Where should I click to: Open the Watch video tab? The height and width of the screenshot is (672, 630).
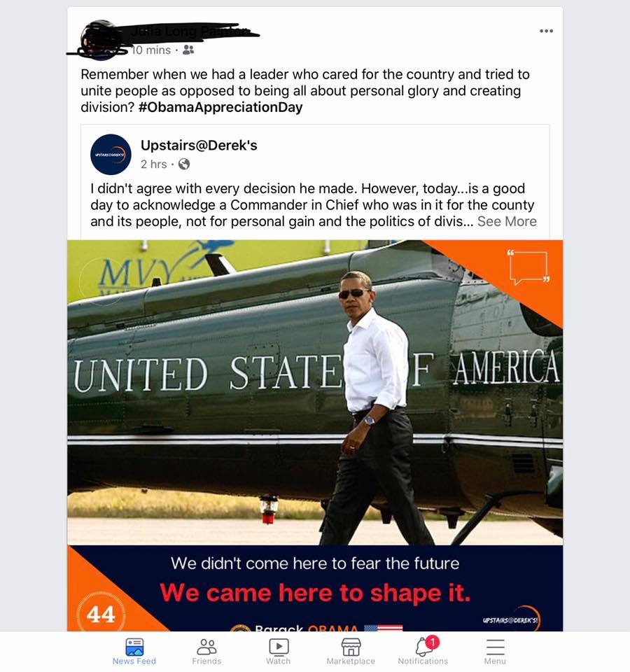coord(279,652)
